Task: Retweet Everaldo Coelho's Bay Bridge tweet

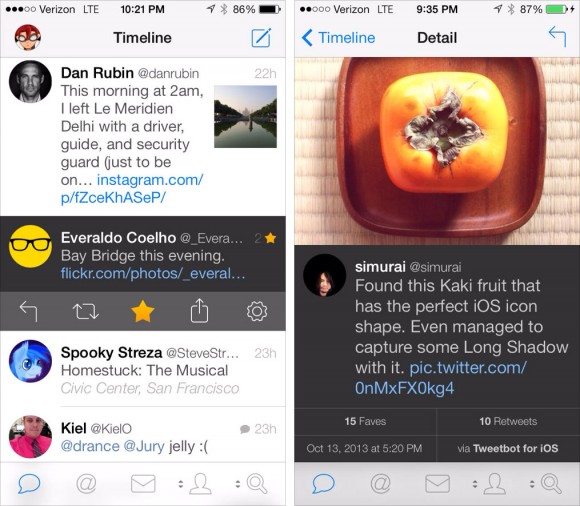Action: [85, 311]
